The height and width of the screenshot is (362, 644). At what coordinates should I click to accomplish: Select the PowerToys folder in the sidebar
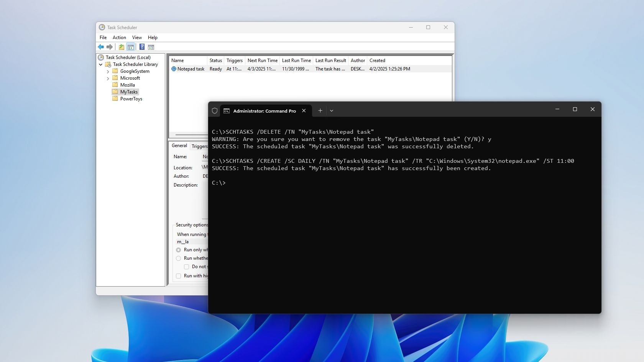(130, 98)
